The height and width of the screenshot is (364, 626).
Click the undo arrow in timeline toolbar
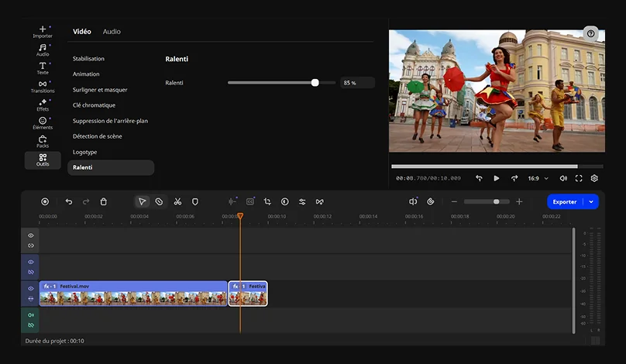[69, 201]
